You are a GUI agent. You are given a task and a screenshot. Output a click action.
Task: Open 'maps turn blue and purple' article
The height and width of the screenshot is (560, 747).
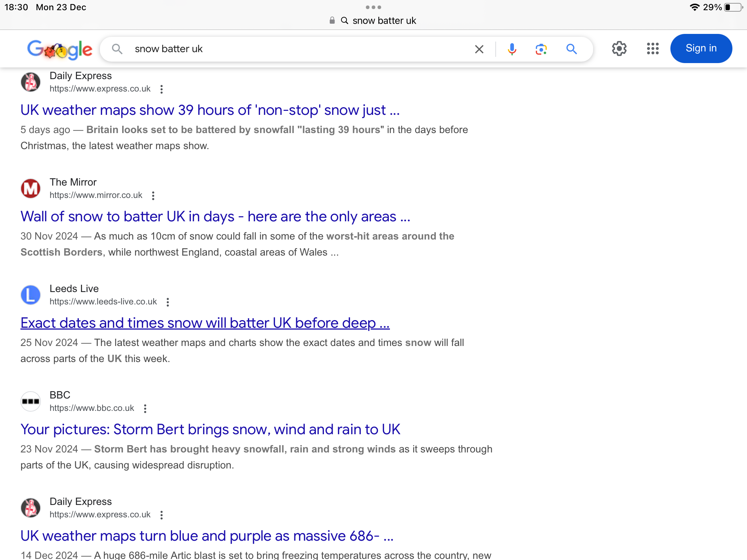207,536
